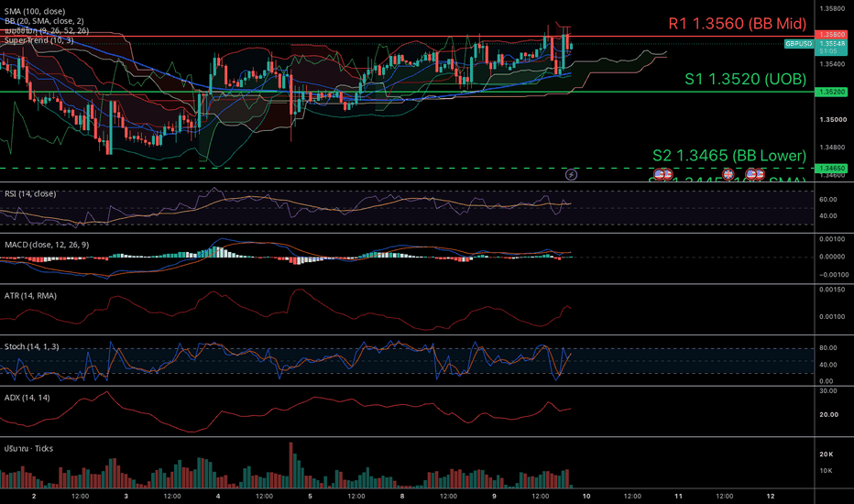Select the S1 1.3520 (UOB) text label

click(x=745, y=79)
